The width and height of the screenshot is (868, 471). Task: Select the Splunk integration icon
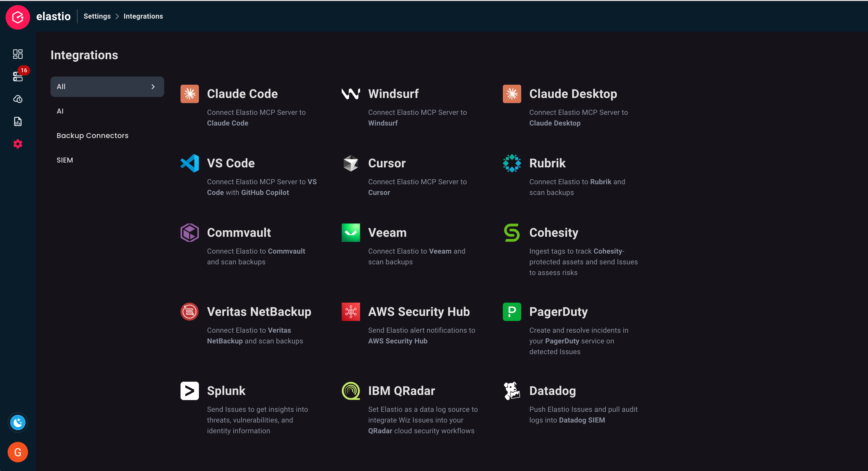(189, 391)
